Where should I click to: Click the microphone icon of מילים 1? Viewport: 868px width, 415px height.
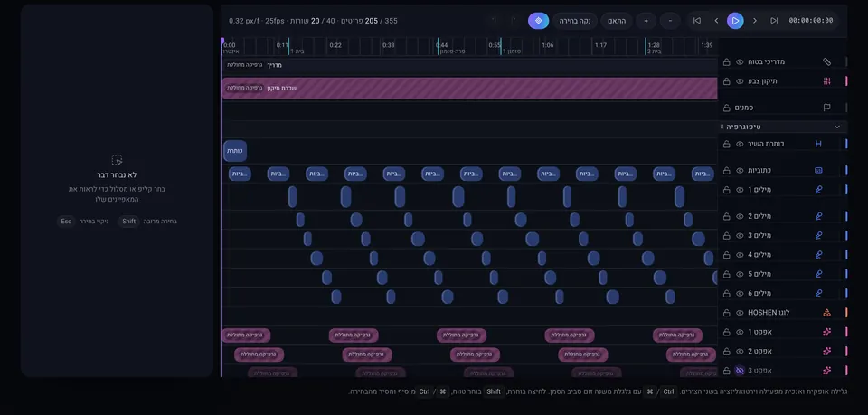818,190
